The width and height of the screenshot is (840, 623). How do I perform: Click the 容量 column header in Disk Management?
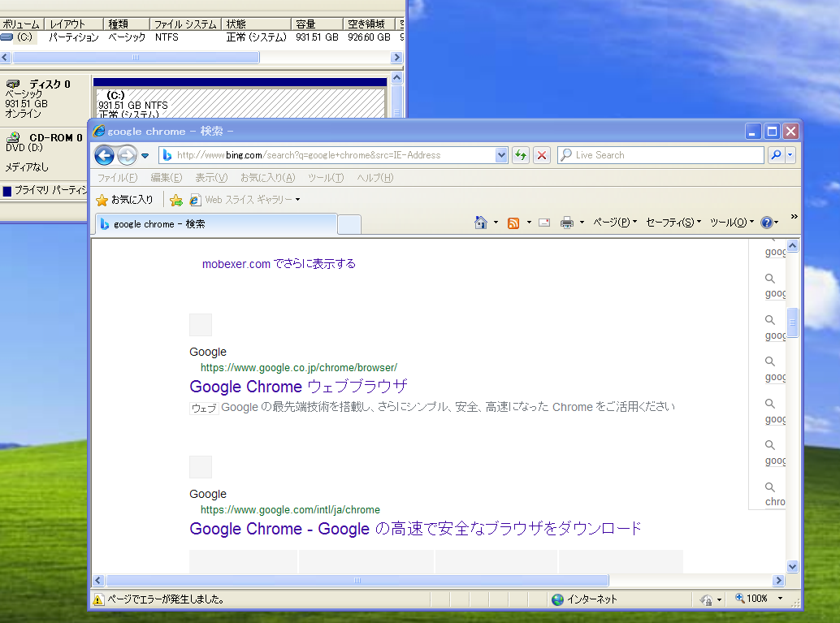[x=317, y=24]
